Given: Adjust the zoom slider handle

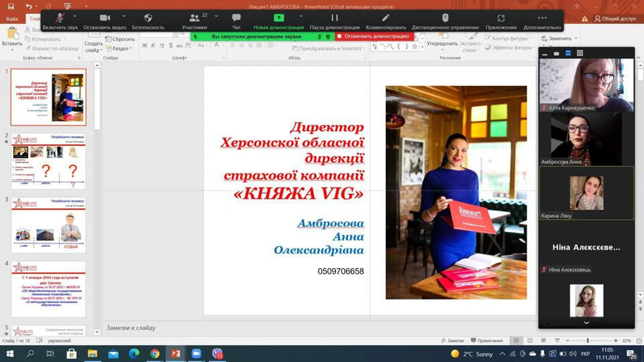Looking at the screenshot, I should tap(587, 340).
